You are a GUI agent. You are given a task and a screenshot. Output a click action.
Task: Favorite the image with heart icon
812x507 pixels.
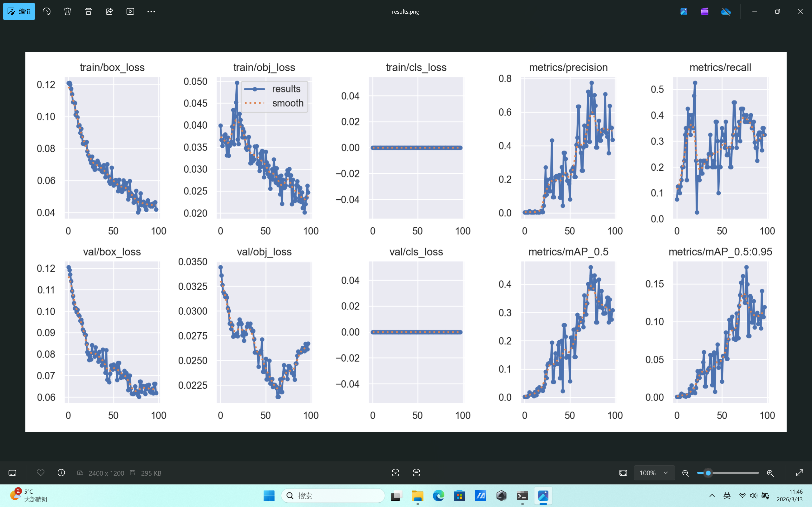tap(41, 473)
